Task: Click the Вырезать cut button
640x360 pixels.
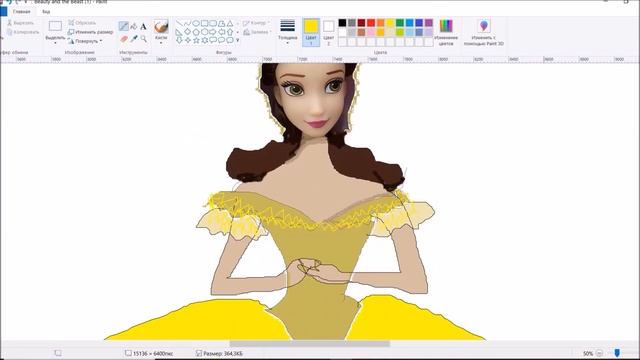Action: [x=20, y=23]
